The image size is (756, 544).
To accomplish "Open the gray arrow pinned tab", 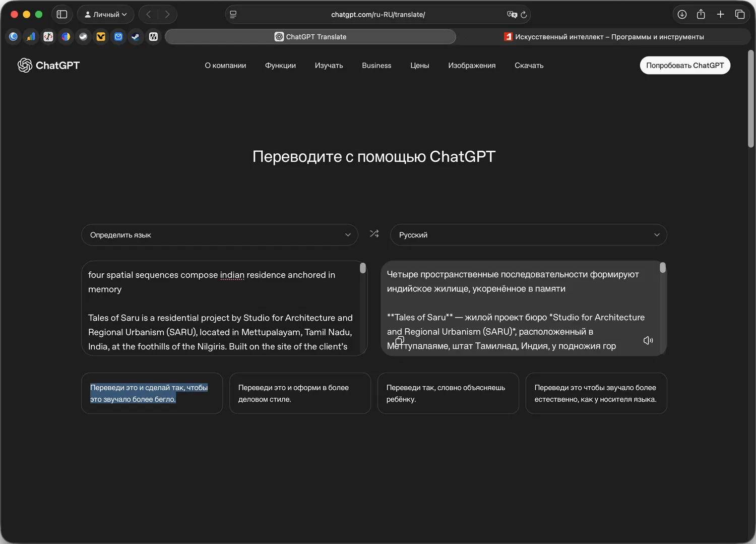I will coord(83,37).
